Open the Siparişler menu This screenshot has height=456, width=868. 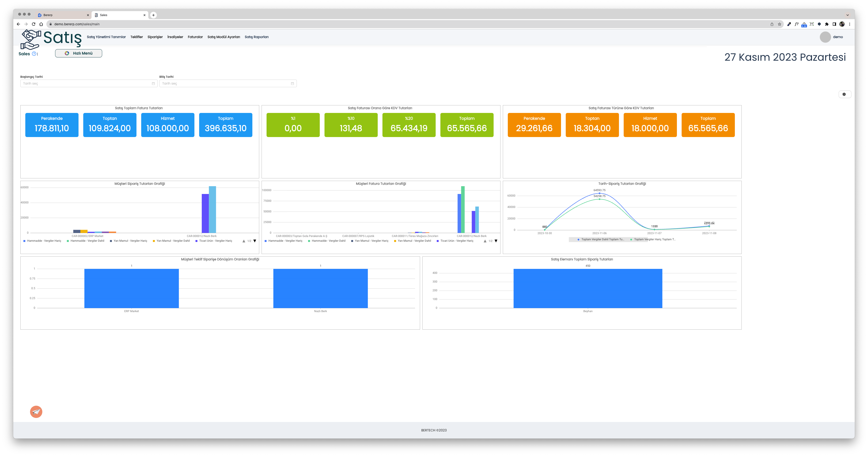coord(155,37)
